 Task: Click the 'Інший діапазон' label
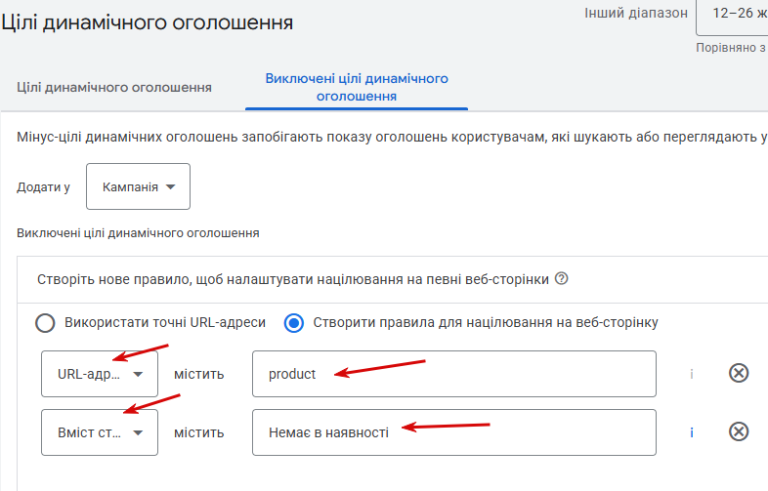click(636, 13)
